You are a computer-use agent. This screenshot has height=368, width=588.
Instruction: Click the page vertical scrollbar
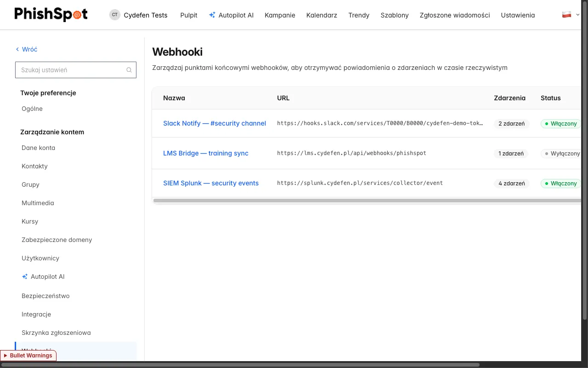tap(585, 161)
